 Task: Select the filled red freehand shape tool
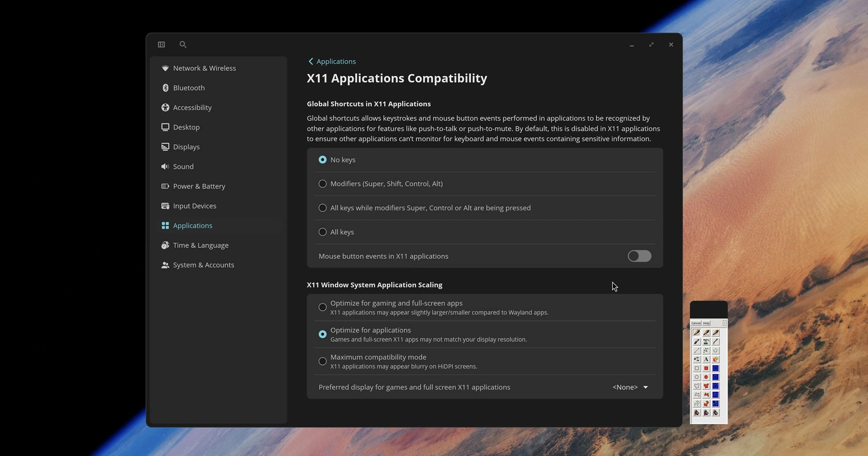point(706,386)
